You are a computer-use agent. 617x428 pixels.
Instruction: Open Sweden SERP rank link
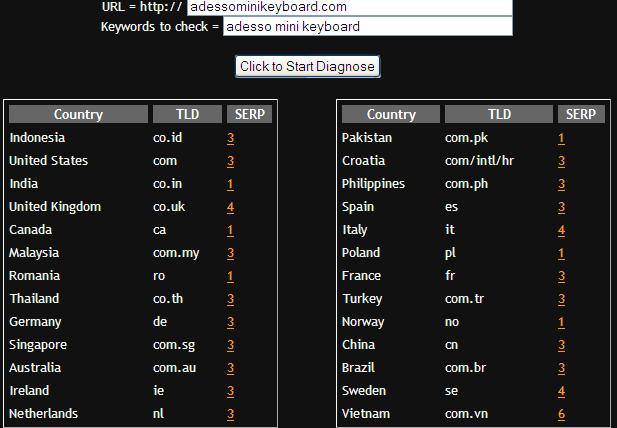[562, 391]
